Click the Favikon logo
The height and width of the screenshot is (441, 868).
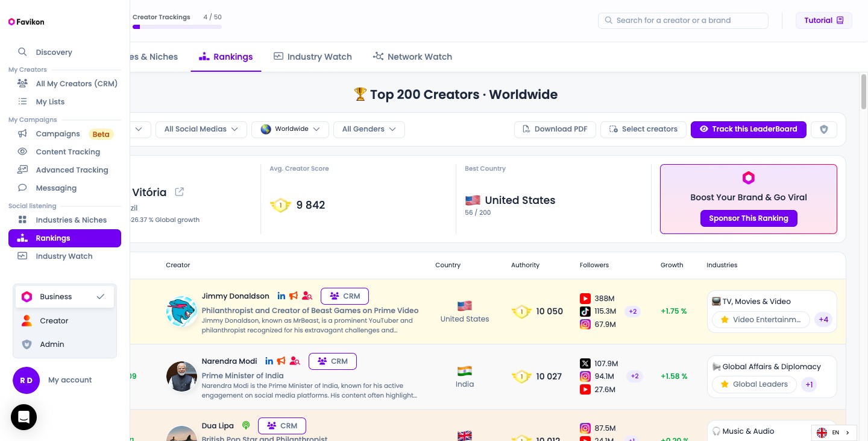pos(27,22)
